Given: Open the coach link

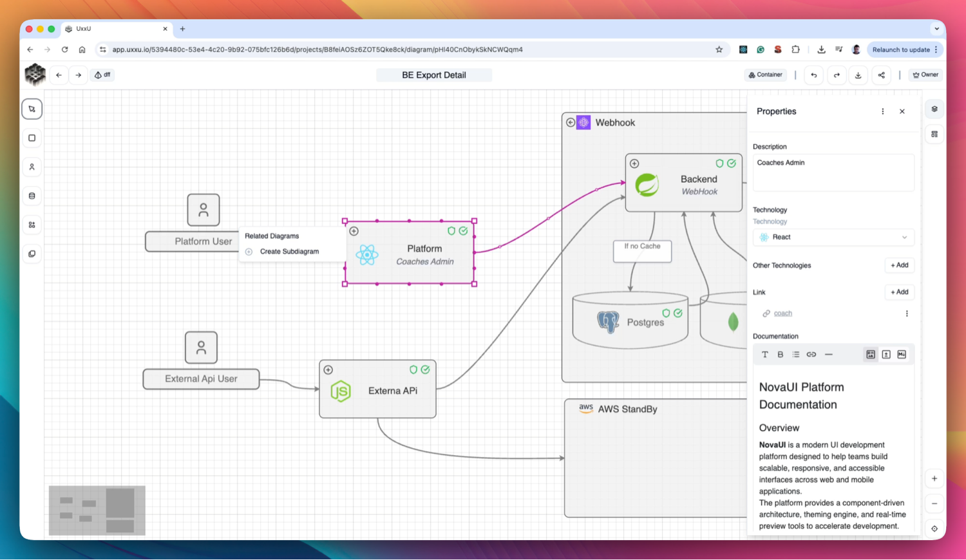Looking at the screenshot, I should click(x=782, y=313).
